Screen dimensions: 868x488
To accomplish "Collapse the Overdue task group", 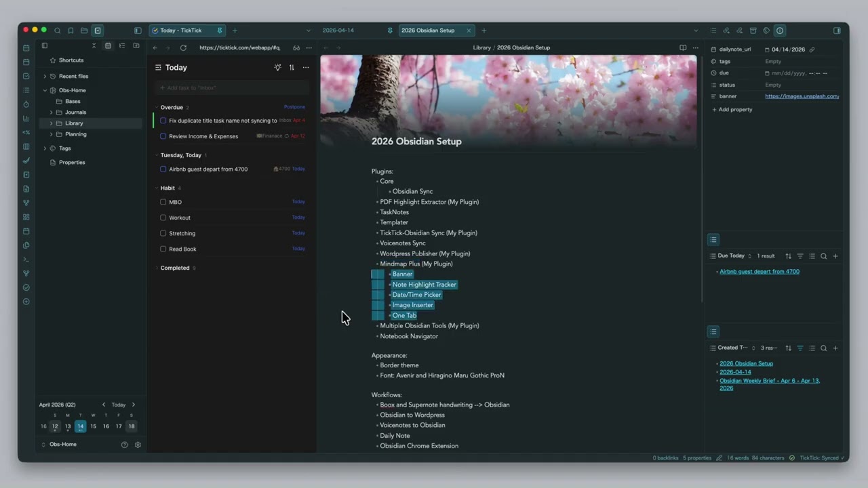I will (x=155, y=108).
